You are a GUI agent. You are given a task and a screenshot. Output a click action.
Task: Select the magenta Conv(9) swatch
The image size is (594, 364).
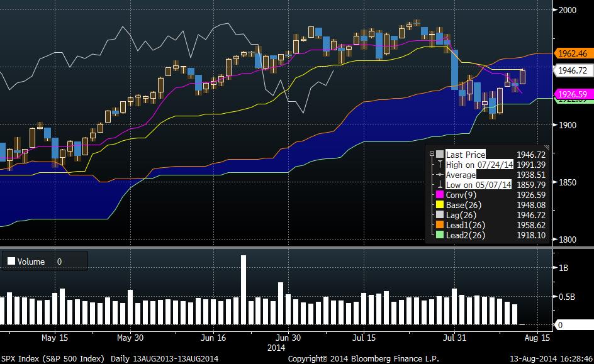[x=440, y=195]
